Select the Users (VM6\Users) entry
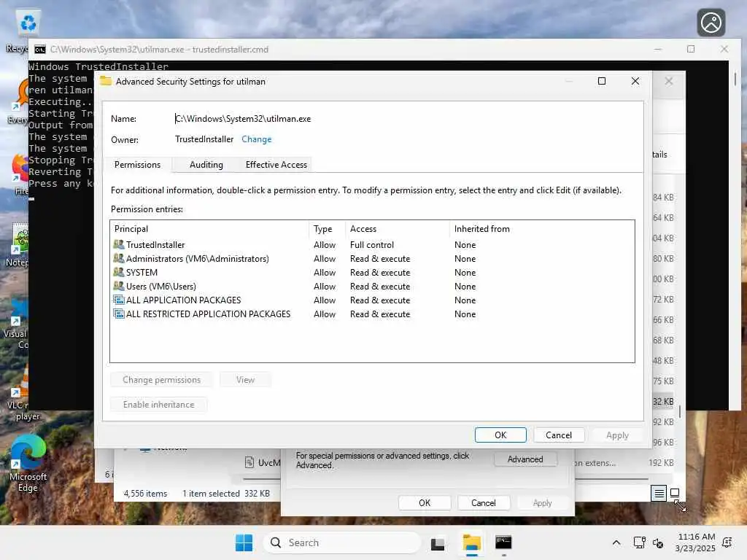747x560 pixels. (371, 286)
